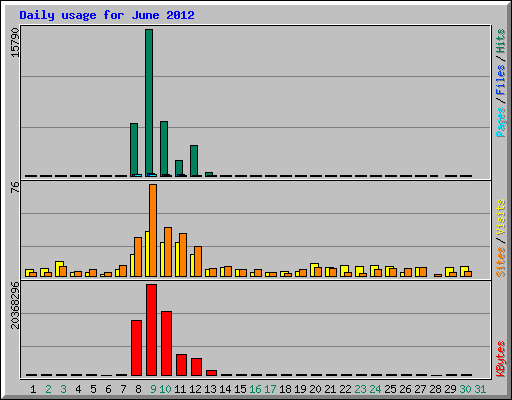
Task: Click the 76 visits axis value
Action: pyautogui.click(x=15, y=187)
